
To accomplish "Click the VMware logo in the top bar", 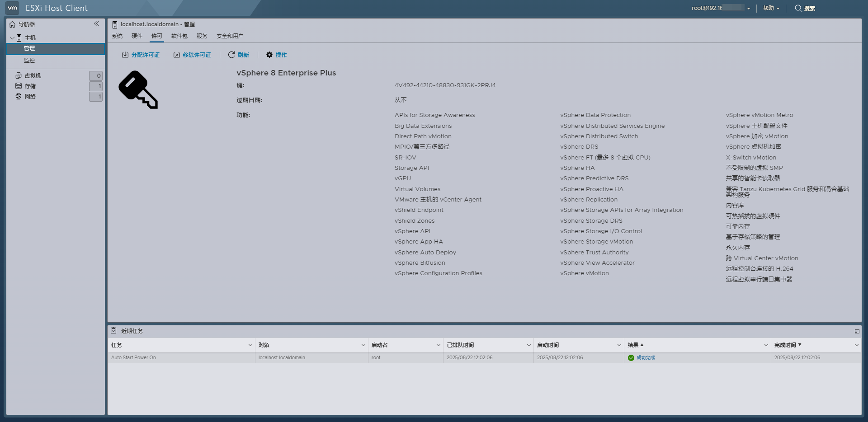I will click(x=12, y=8).
